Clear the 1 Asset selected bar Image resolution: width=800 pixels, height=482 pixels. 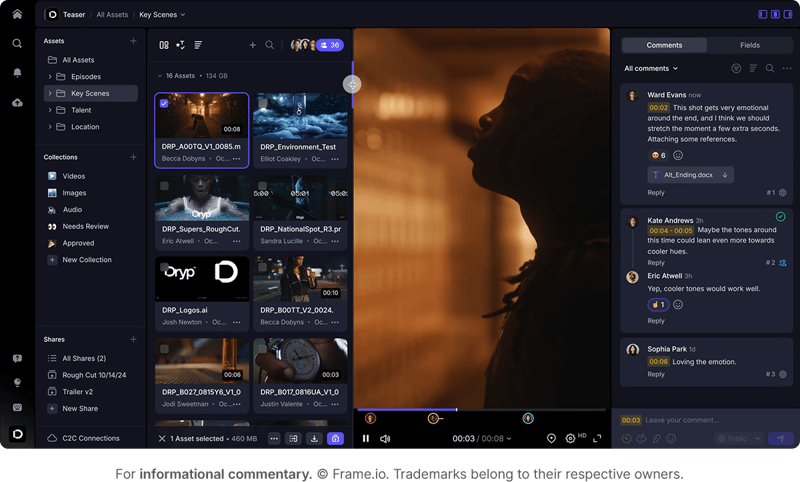(162, 439)
